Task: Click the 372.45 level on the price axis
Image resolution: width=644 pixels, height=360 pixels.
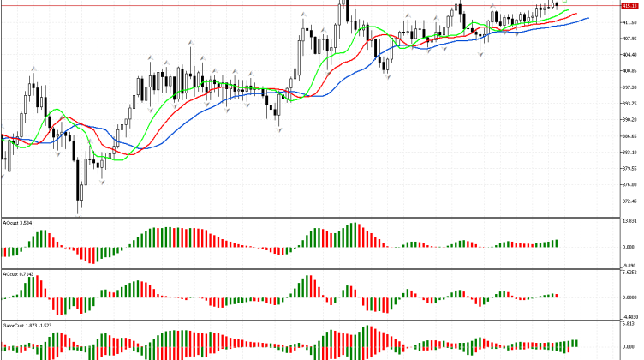Action: click(631, 201)
